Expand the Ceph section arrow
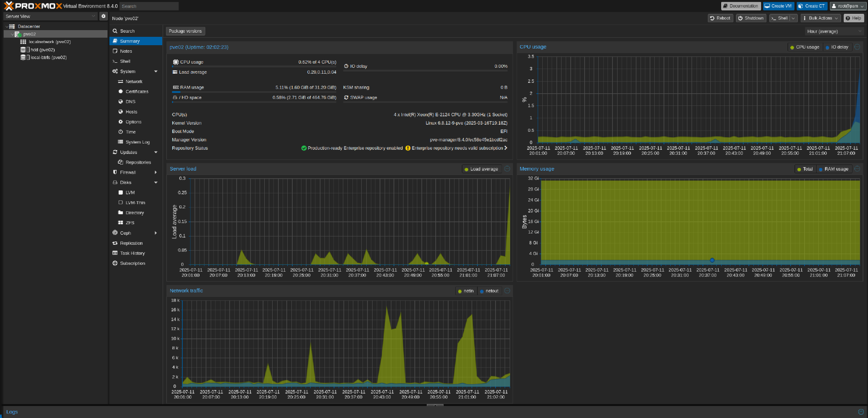The image size is (868, 418). pos(156,233)
